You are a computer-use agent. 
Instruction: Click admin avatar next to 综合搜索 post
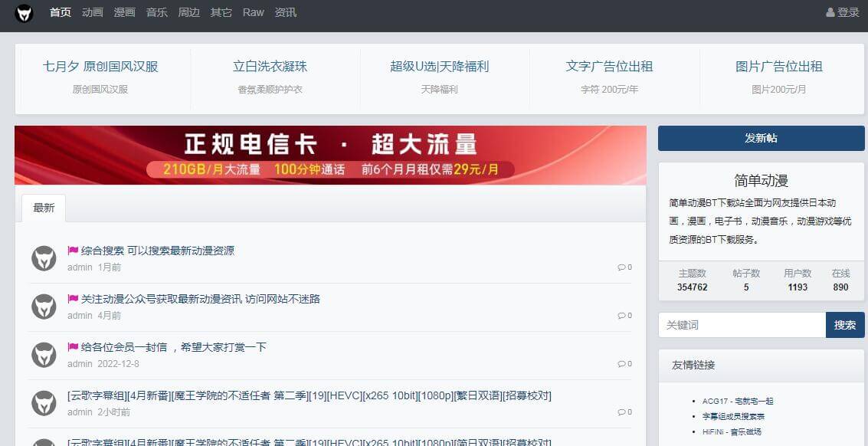click(44, 258)
